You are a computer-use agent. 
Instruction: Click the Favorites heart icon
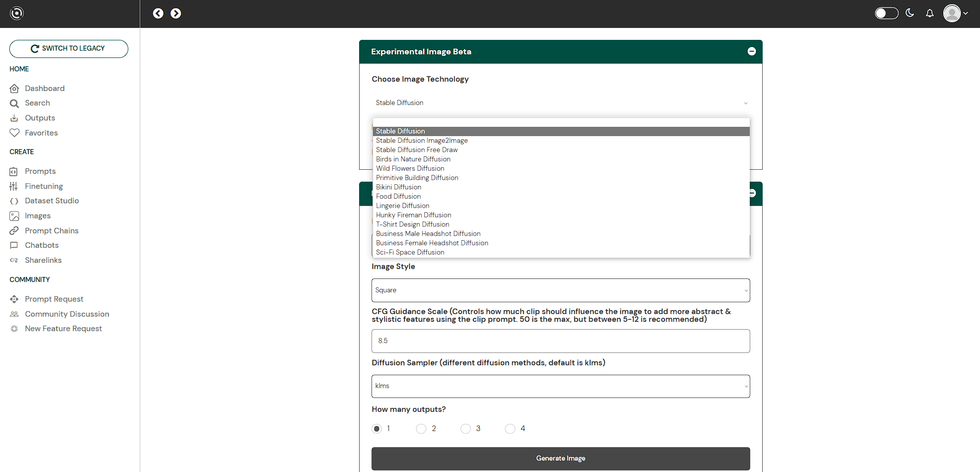pos(14,133)
